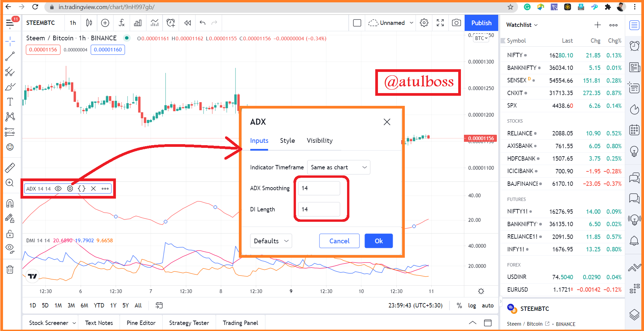Select the brush drawing tool
Screen dimensions: 644x331
pos(10,87)
